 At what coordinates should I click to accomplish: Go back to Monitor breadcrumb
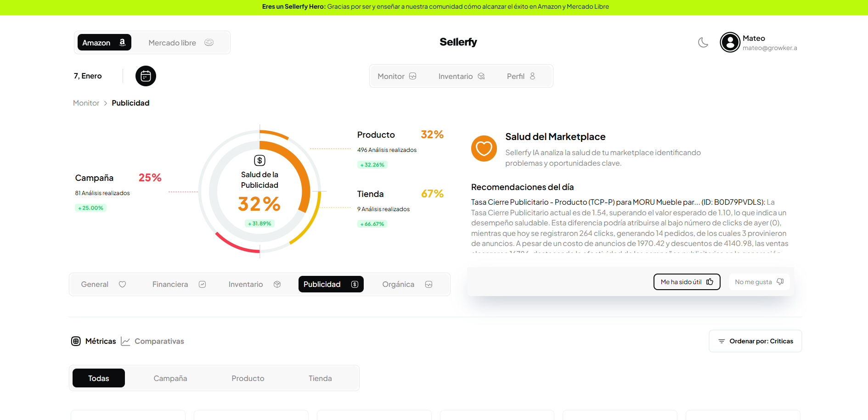click(86, 103)
